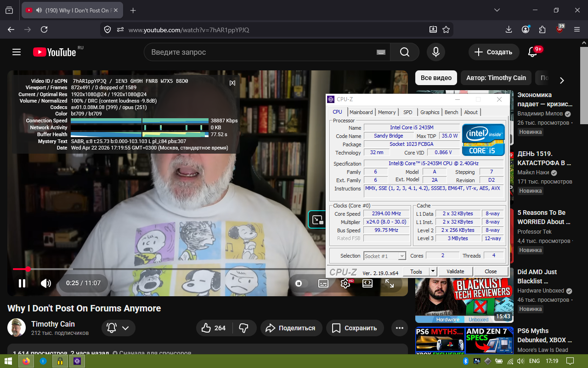Bookmark this page with the star

(446, 29)
